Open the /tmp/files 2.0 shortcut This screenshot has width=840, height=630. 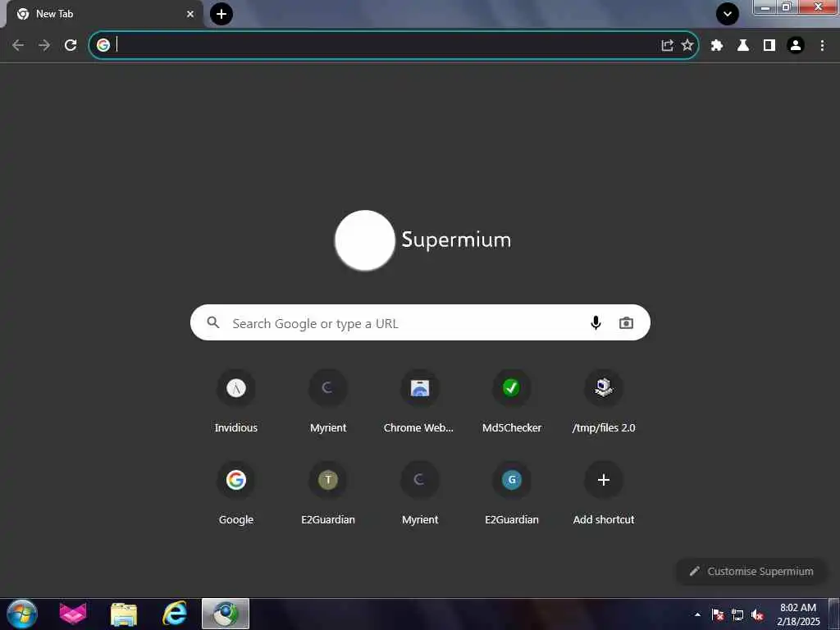click(604, 400)
